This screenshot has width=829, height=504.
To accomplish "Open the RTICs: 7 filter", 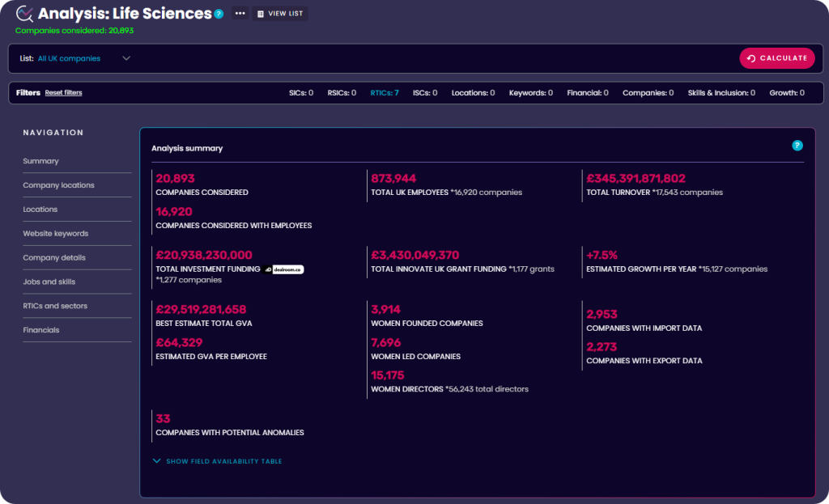I will point(384,93).
